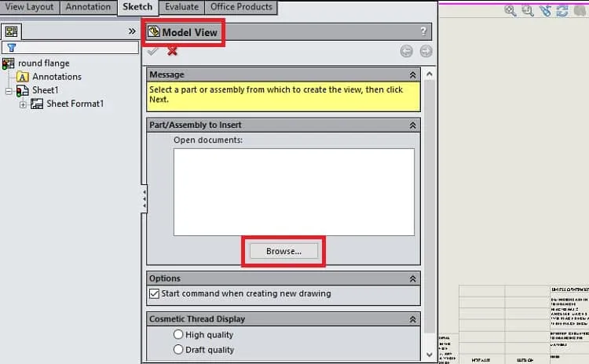Click the panel scrollbar down arrow
The height and width of the screenshot is (364, 589).
click(430, 355)
